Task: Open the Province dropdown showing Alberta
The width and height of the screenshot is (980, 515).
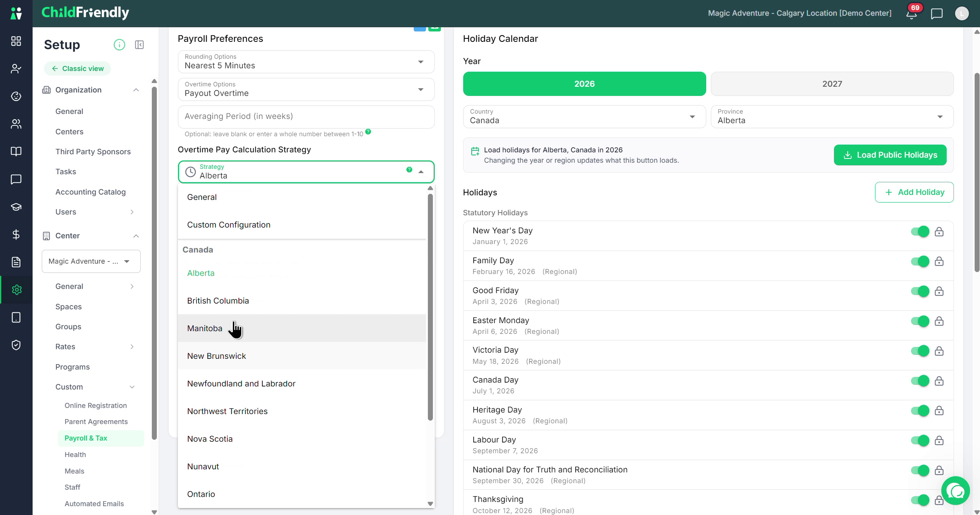Action: (x=832, y=117)
